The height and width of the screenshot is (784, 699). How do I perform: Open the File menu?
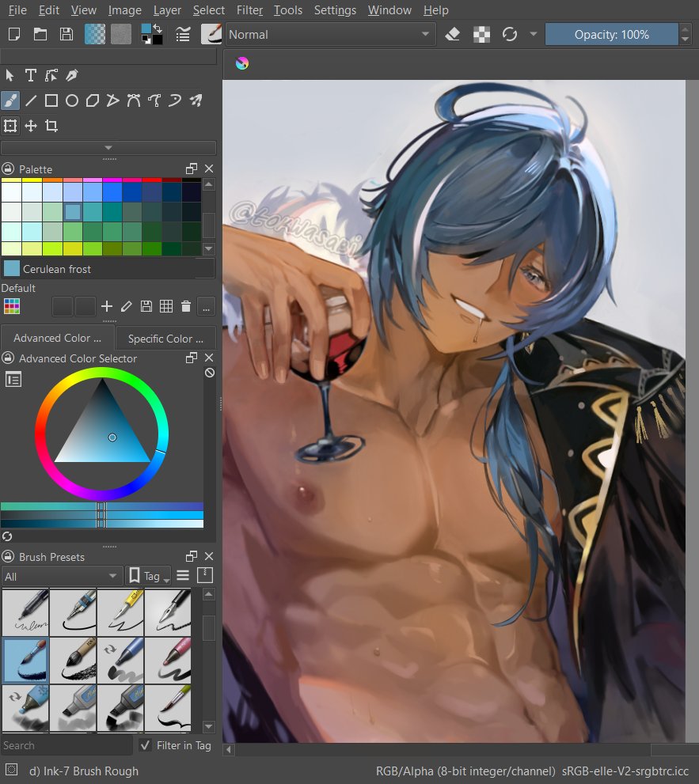pos(17,10)
